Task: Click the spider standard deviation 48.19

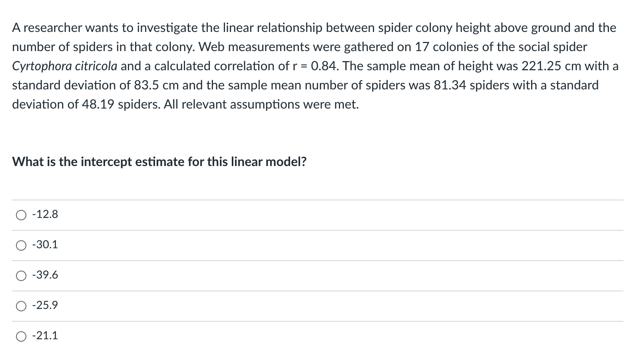Action: click(98, 104)
